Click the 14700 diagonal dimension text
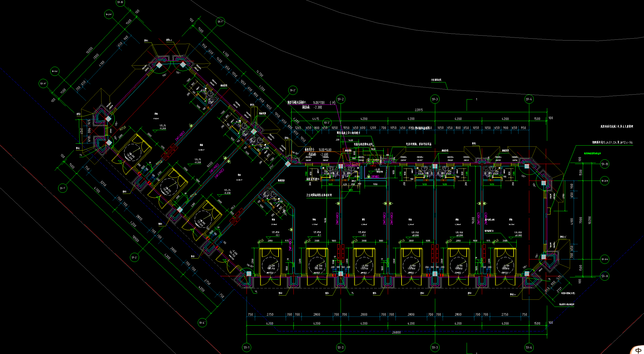644x354 pixels. click(x=260, y=73)
